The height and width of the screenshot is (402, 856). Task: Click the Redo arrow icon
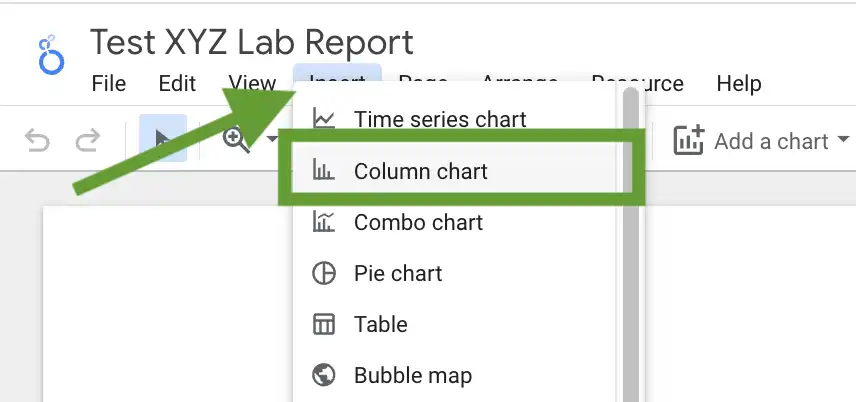(88, 140)
